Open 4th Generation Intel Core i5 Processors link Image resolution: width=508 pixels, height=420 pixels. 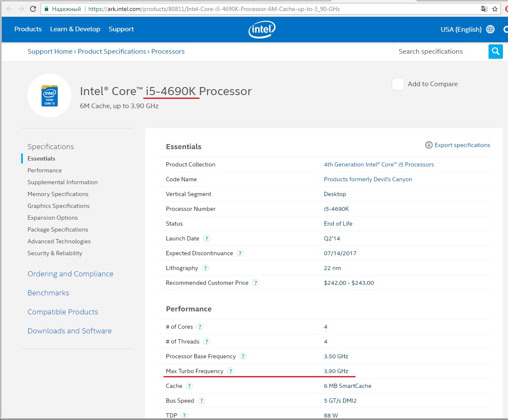point(379,164)
